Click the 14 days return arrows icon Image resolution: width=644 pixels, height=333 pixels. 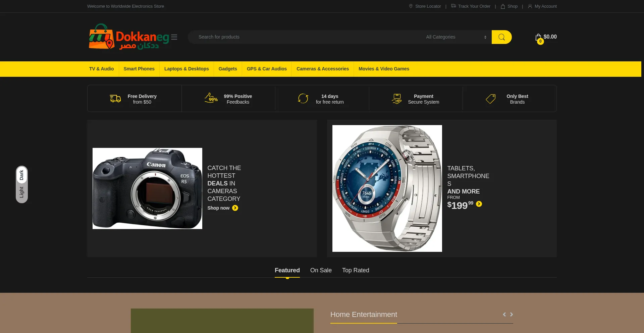[303, 99]
